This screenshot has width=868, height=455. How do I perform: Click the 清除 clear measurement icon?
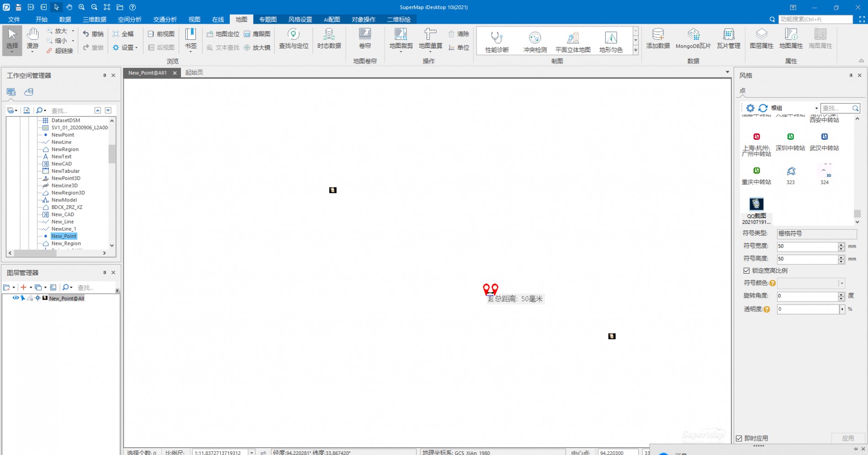(451, 34)
